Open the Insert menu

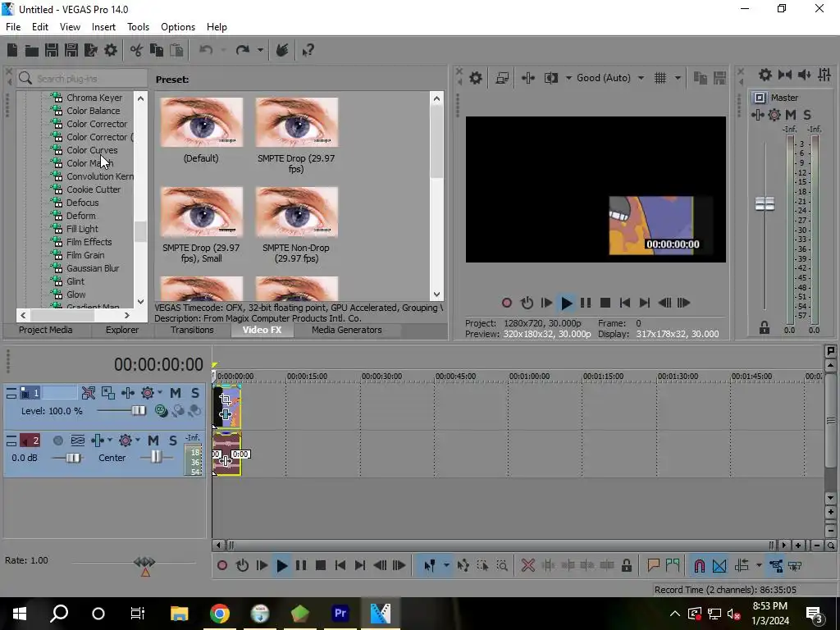click(x=103, y=27)
